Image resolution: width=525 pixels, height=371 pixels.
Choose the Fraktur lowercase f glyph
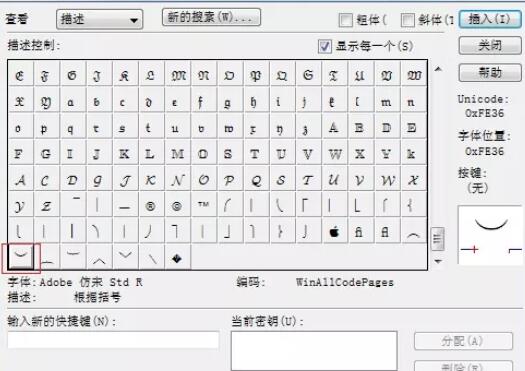click(x=202, y=101)
